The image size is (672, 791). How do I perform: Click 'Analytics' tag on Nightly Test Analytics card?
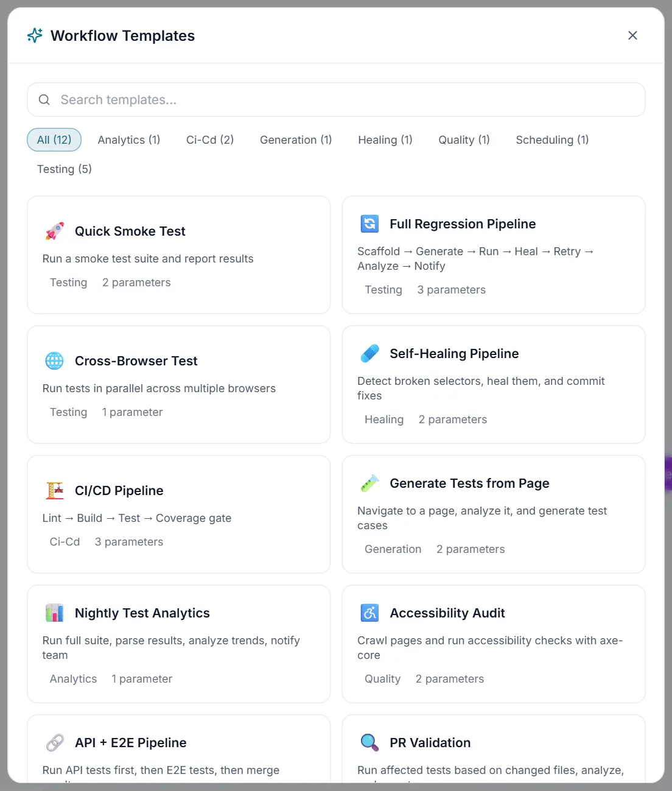73,679
